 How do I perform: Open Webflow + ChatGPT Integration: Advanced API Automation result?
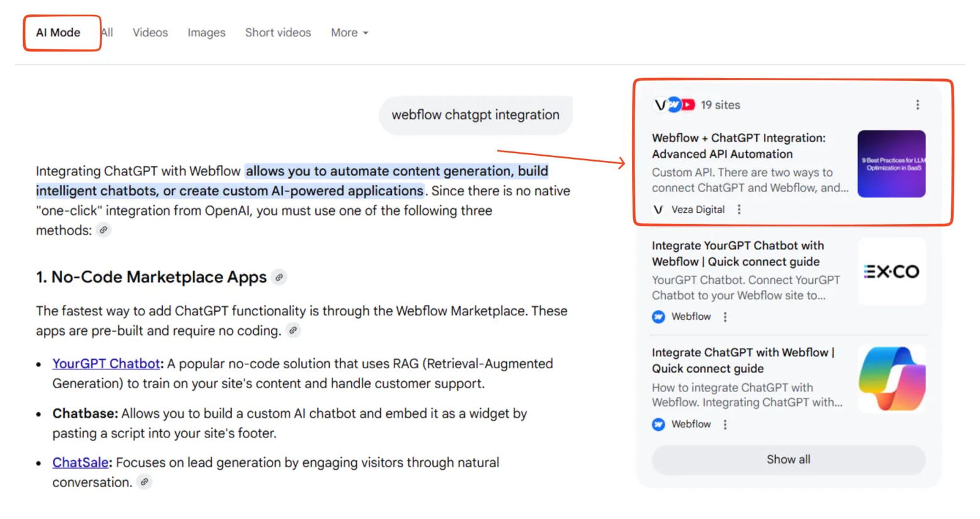tap(739, 146)
